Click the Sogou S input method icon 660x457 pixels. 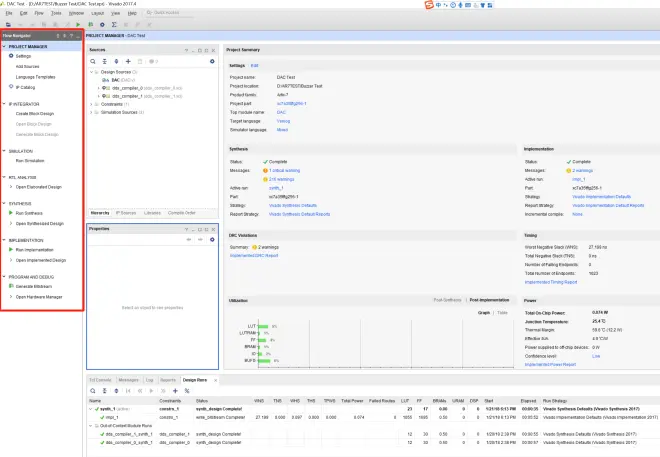(x=429, y=5)
